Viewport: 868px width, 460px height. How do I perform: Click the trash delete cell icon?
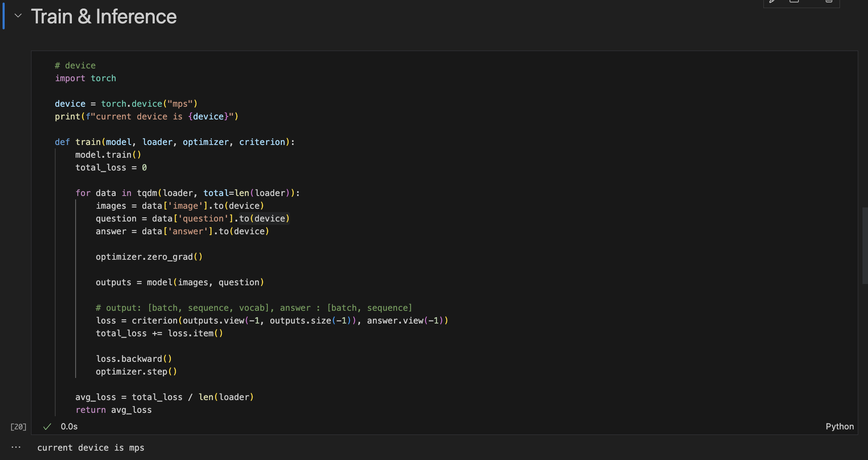(829, 1)
